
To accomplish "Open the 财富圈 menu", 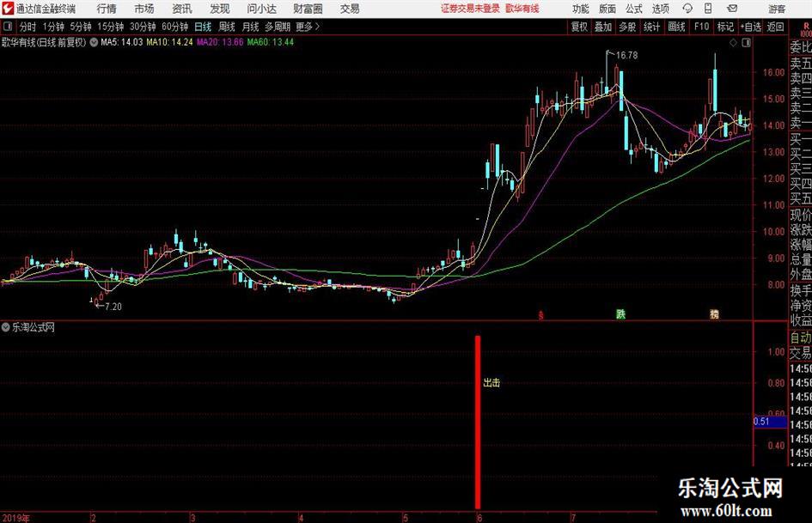I will tap(308, 9).
